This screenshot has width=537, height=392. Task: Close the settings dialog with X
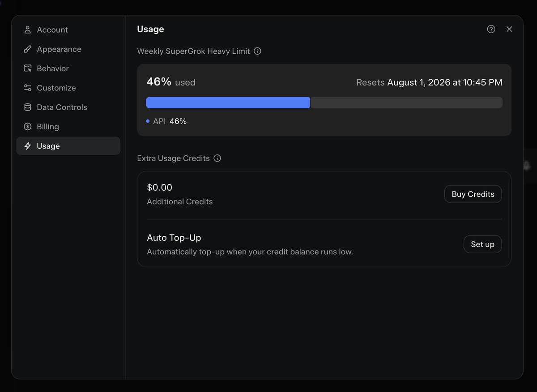(x=509, y=29)
